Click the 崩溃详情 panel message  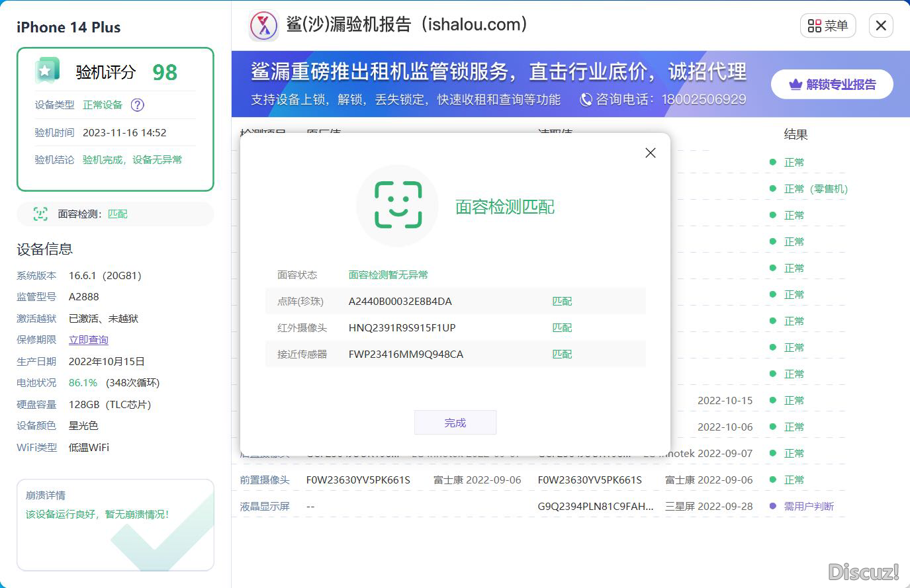pyautogui.click(x=97, y=514)
